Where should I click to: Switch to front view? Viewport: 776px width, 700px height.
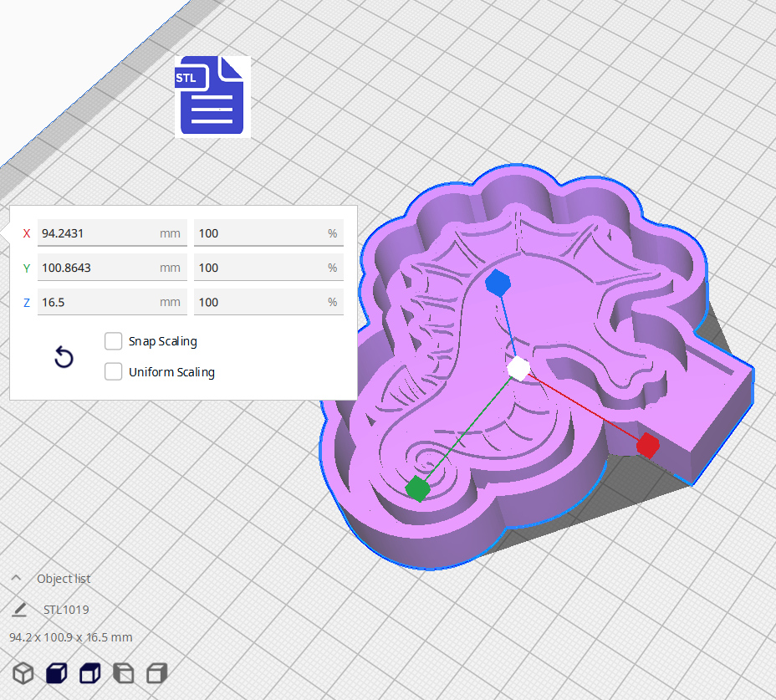pos(56,673)
